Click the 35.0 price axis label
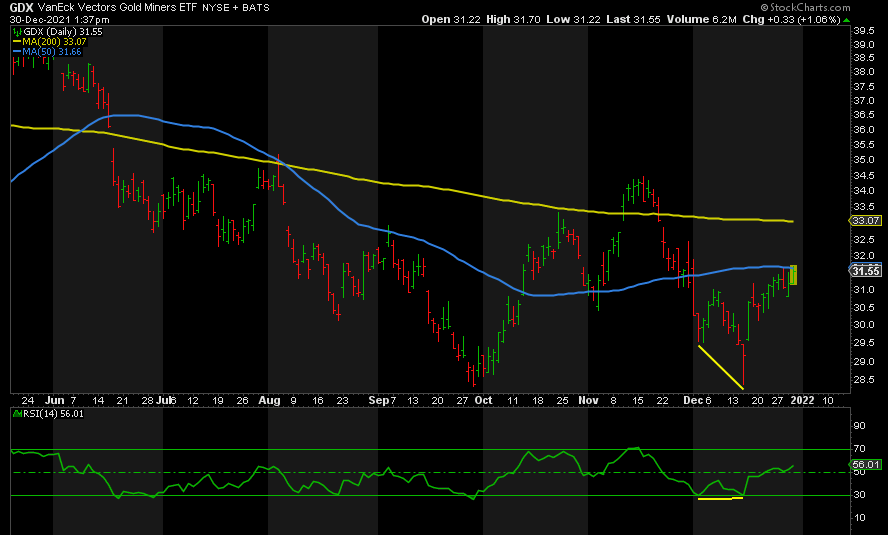888x535 pixels. pyautogui.click(x=864, y=160)
